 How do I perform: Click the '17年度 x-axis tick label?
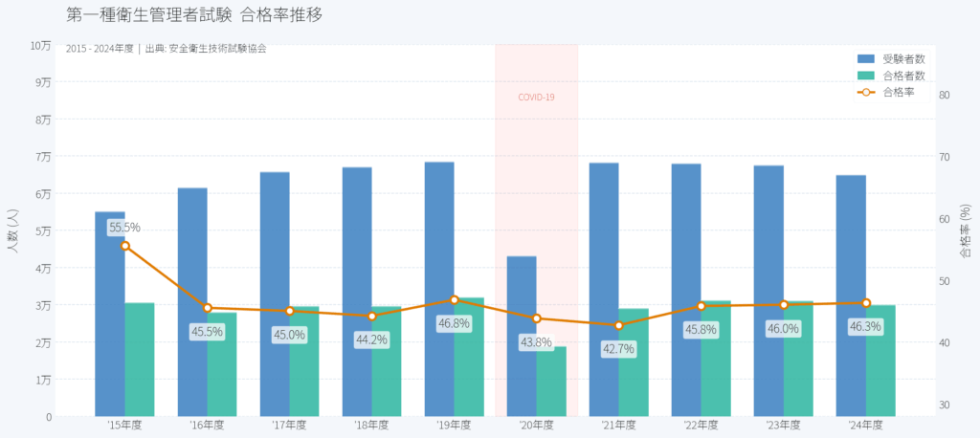point(289,426)
